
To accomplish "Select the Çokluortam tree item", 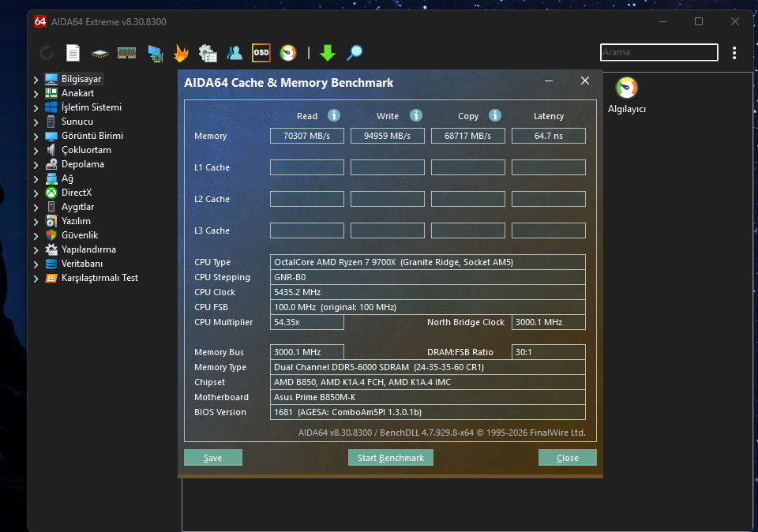I will point(87,150).
